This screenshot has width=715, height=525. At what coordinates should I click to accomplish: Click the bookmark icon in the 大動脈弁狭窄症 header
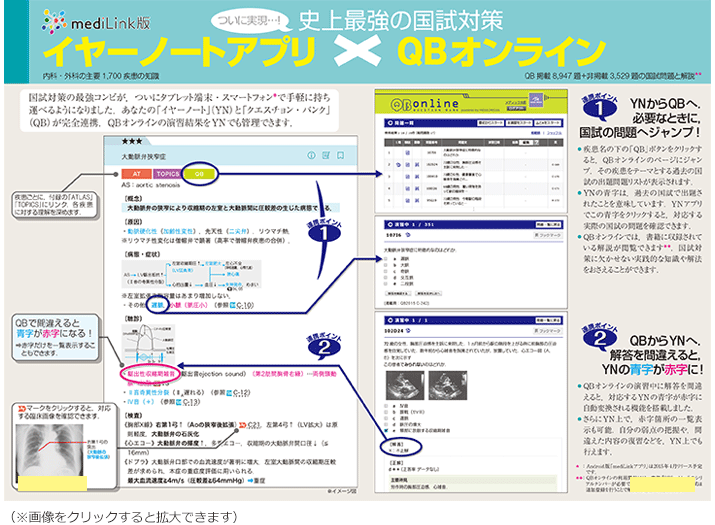click(x=341, y=156)
